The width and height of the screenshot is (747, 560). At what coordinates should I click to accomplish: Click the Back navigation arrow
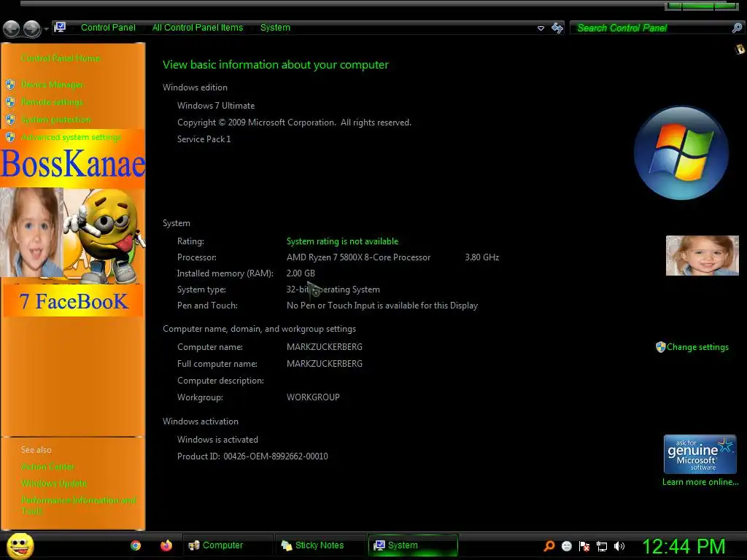12,28
